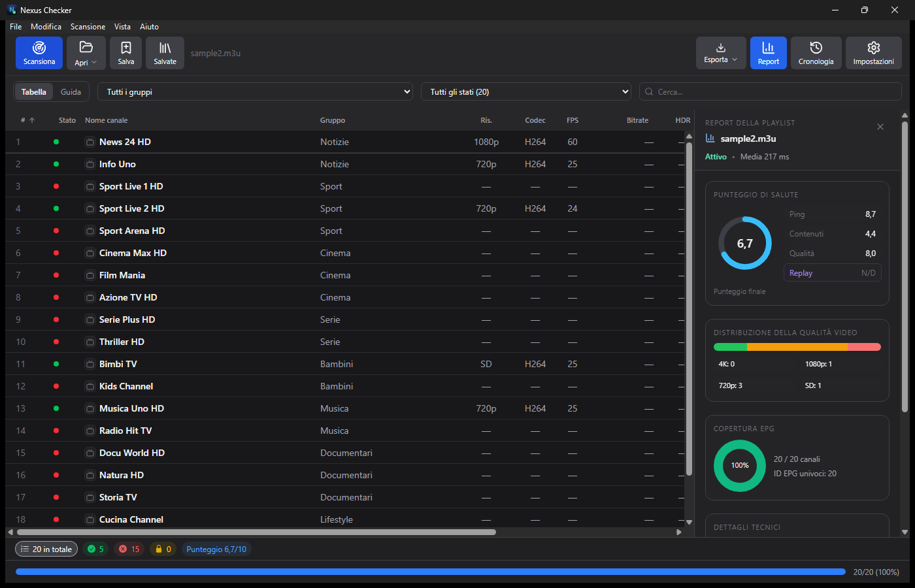The image size is (915, 588).
Task: Open the Vista menu
Action: 122,27
